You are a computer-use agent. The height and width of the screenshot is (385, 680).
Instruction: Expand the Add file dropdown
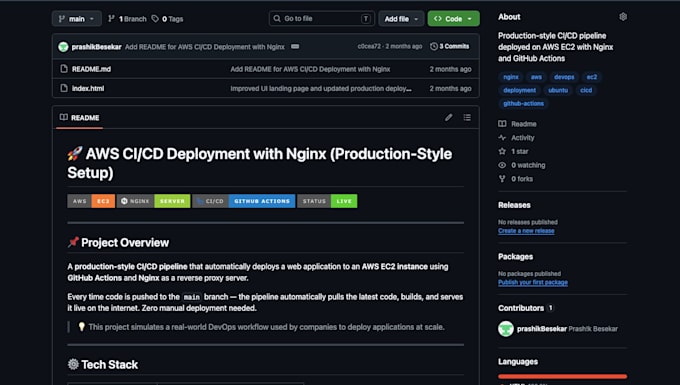(x=401, y=19)
